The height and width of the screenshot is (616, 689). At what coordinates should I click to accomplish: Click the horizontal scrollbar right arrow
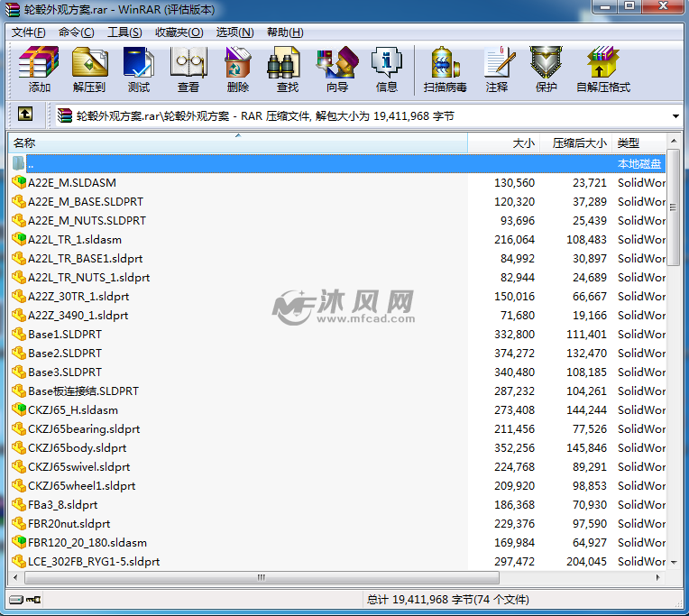(658, 577)
